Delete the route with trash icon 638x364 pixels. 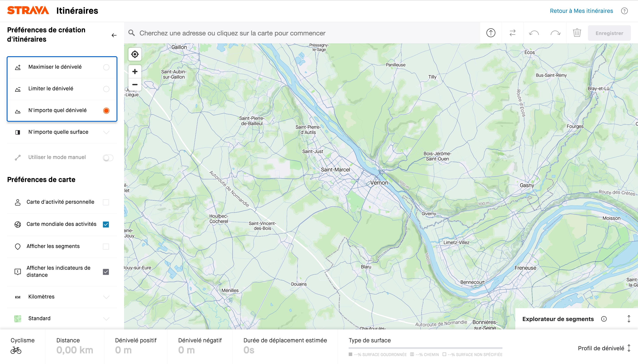coord(577,33)
